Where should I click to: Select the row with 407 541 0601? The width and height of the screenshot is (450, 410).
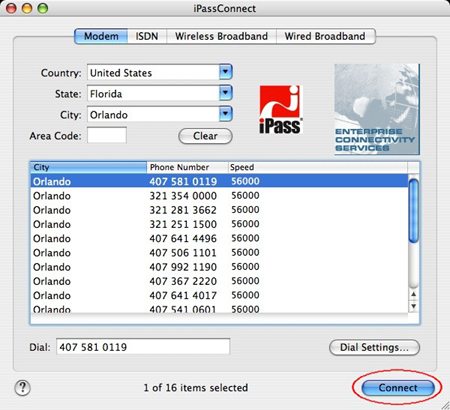(x=219, y=308)
